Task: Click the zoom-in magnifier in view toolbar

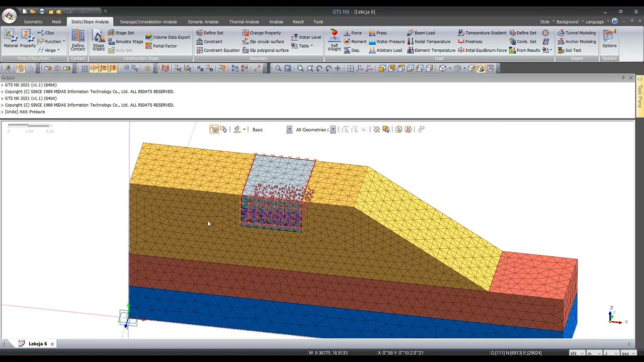Action: click(x=278, y=68)
